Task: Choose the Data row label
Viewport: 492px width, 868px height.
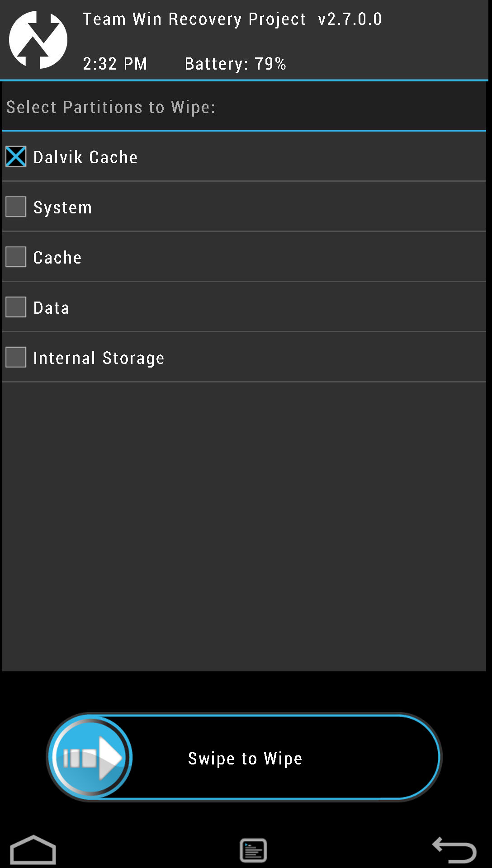Action: (52, 308)
